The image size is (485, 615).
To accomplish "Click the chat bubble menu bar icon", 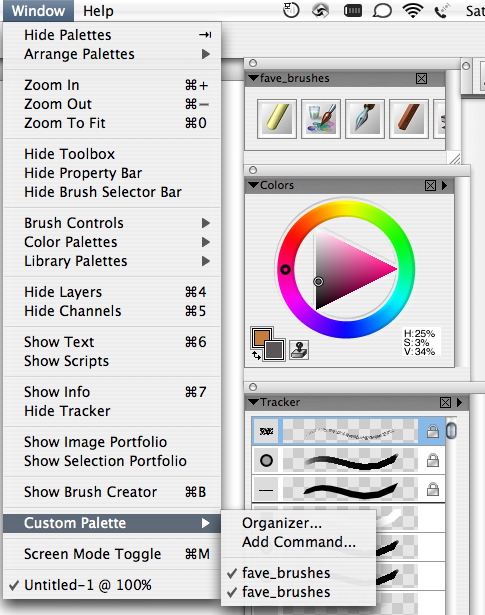I will (382, 11).
